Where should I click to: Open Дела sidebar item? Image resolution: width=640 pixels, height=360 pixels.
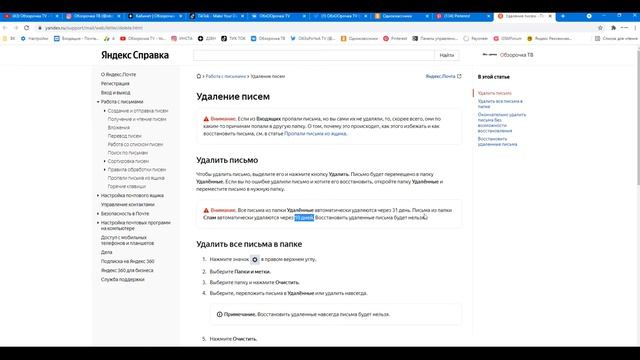(x=107, y=252)
